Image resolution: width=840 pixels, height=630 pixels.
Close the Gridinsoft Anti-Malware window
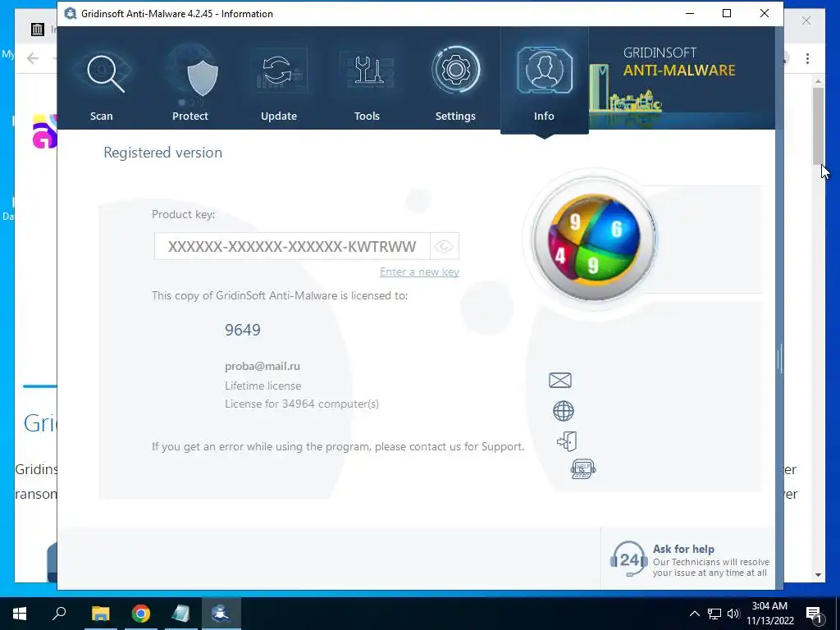[765, 13]
